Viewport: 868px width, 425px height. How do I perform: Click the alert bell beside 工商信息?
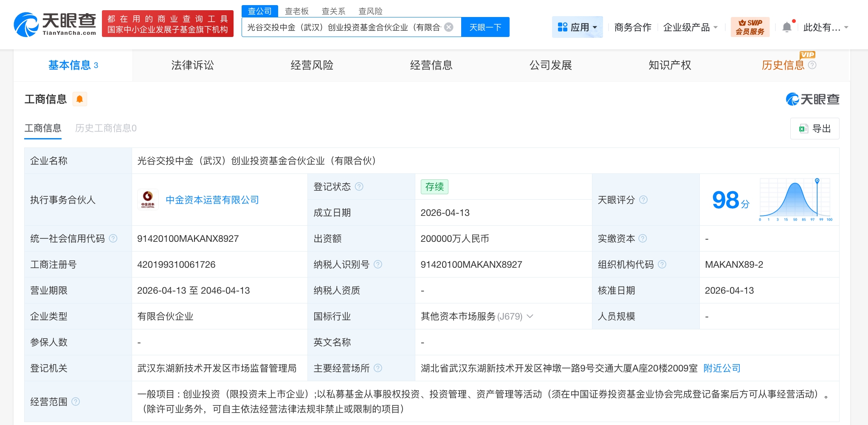click(x=79, y=99)
